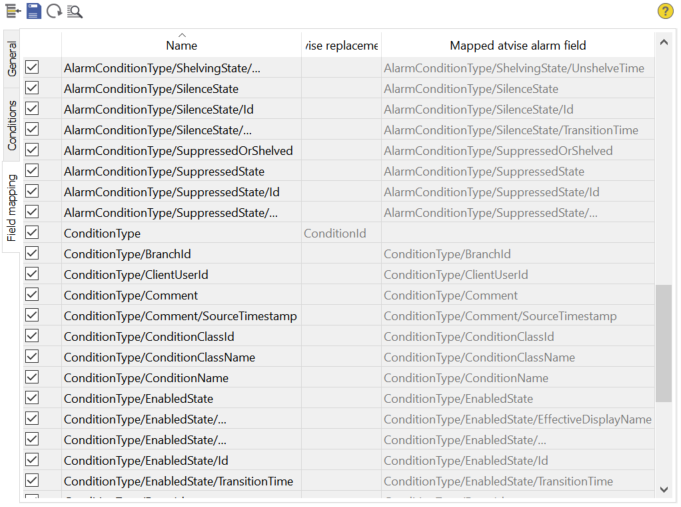The height and width of the screenshot is (507, 681).
Task: Uncheck the ConditionType/BranchId row checkbox
Action: coord(32,254)
